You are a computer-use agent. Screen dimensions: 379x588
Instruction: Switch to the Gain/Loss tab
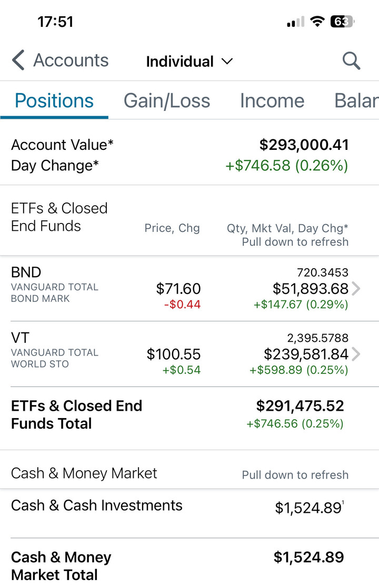pyautogui.click(x=167, y=100)
